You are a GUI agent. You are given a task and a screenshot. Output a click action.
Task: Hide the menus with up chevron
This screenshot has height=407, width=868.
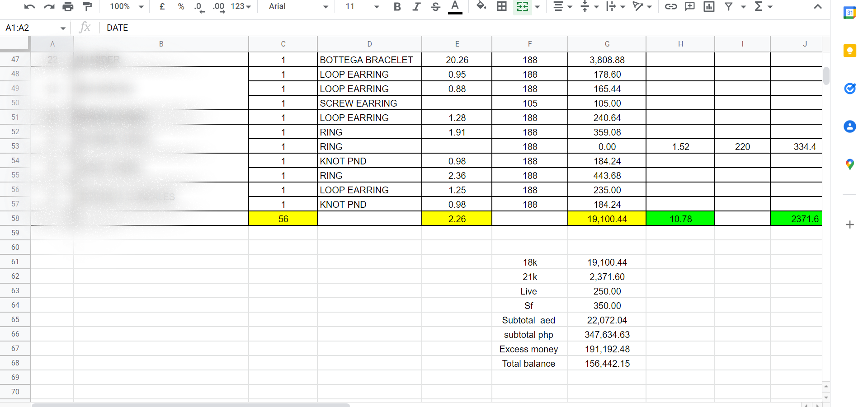tap(818, 6)
